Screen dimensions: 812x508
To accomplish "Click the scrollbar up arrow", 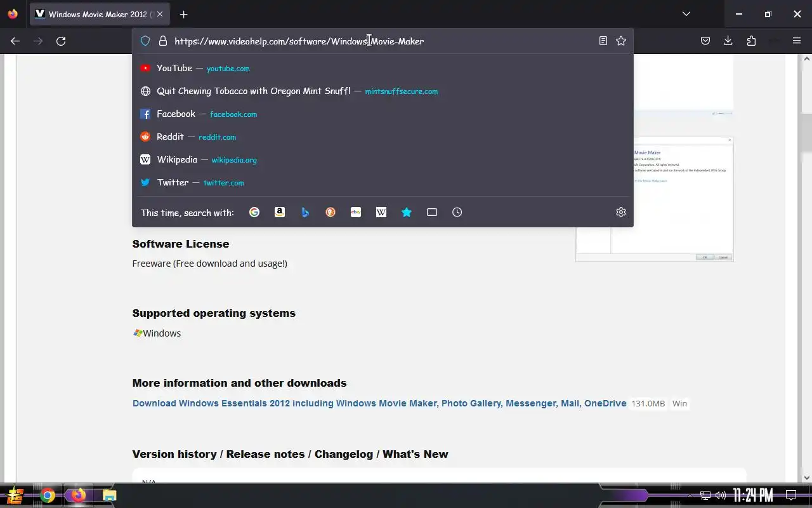I will [807, 58].
